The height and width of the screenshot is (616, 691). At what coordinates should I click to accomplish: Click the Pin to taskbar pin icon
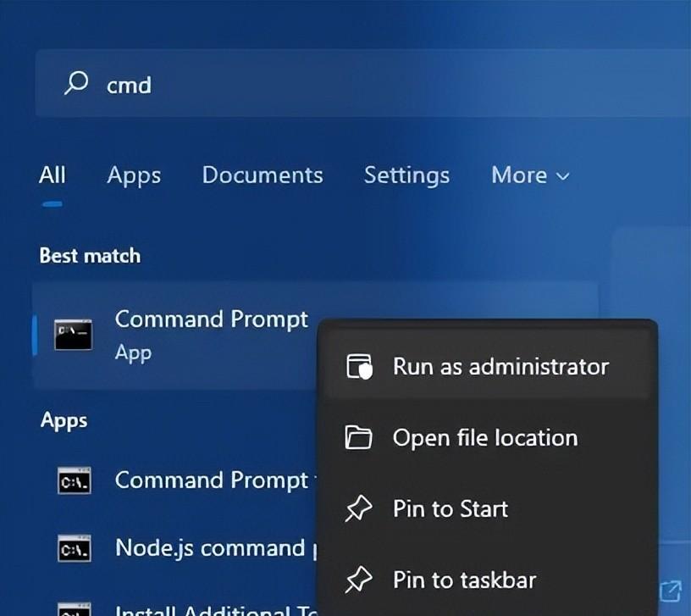(358, 580)
